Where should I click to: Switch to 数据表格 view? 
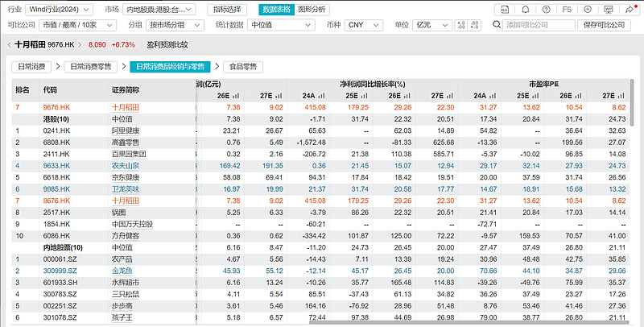pyautogui.click(x=276, y=10)
